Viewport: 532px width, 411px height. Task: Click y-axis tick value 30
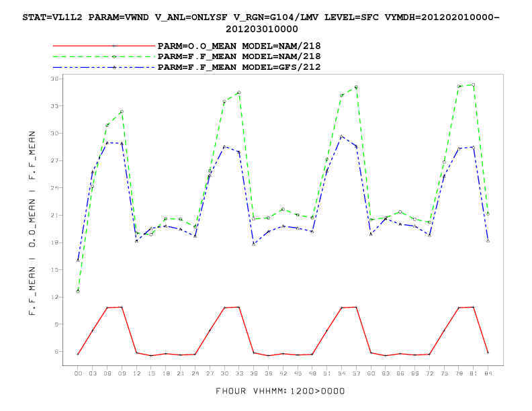click(x=54, y=133)
